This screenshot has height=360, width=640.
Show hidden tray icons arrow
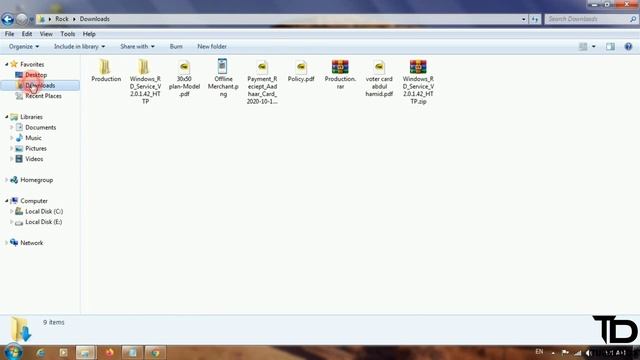[553, 353]
